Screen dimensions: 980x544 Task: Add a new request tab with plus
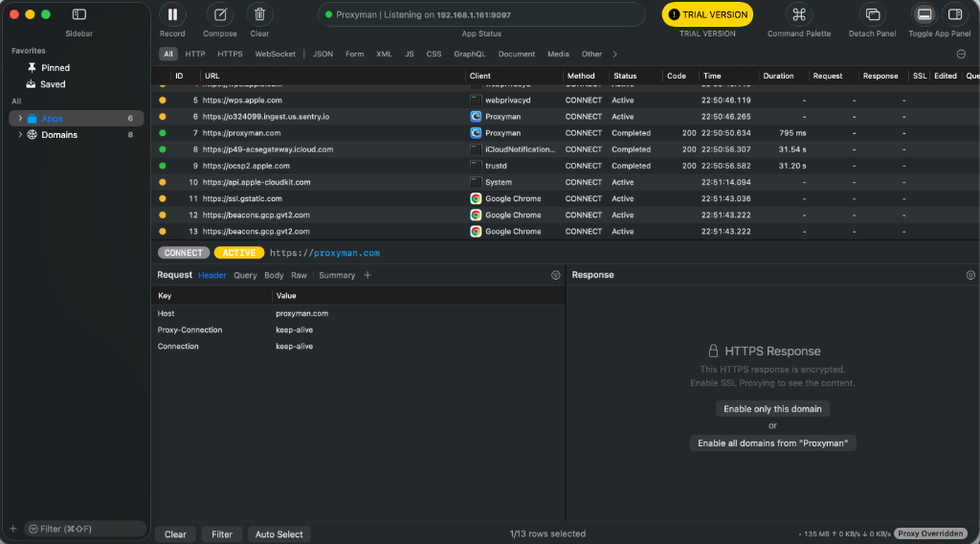[367, 275]
